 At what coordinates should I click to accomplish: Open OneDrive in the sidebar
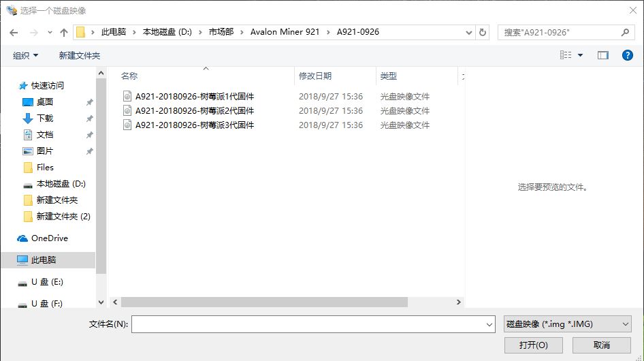point(50,238)
